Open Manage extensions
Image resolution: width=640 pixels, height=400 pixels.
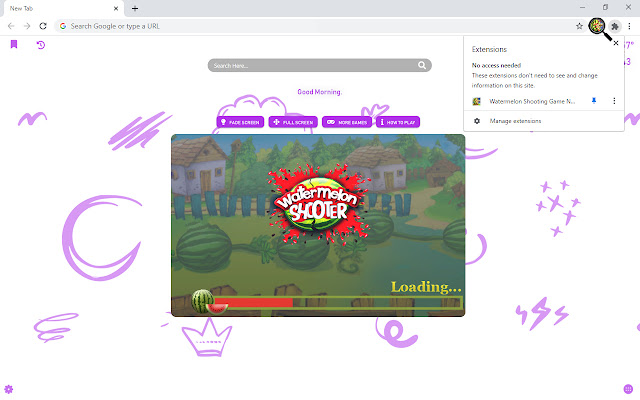(544, 121)
